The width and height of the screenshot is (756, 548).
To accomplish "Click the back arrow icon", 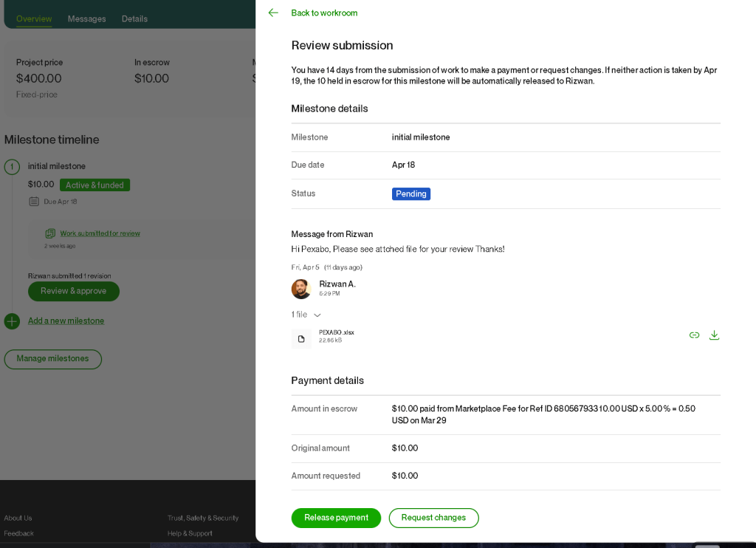I will (x=273, y=13).
